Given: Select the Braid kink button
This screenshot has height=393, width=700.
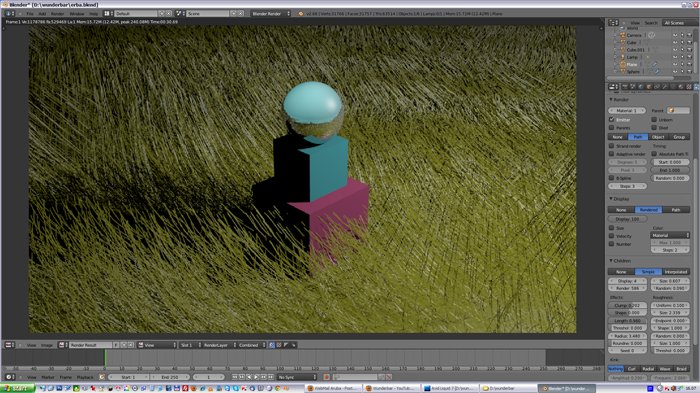Looking at the screenshot, I should pyautogui.click(x=681, y=368).
